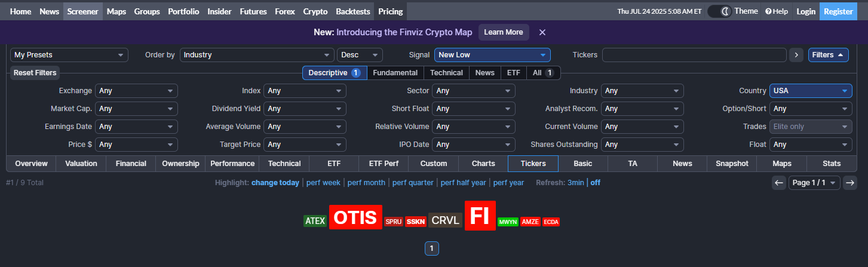
Task: Go to next page arrow
Action: pos(850,183)
